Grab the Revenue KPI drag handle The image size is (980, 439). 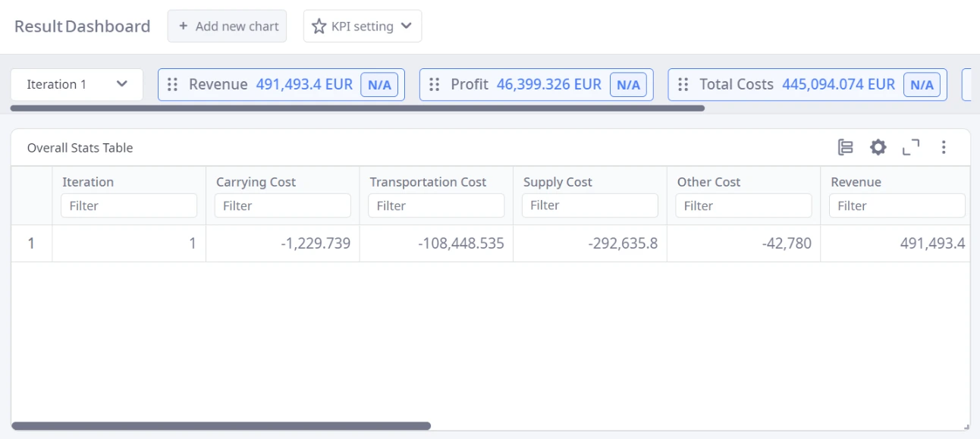pos(172,84)
